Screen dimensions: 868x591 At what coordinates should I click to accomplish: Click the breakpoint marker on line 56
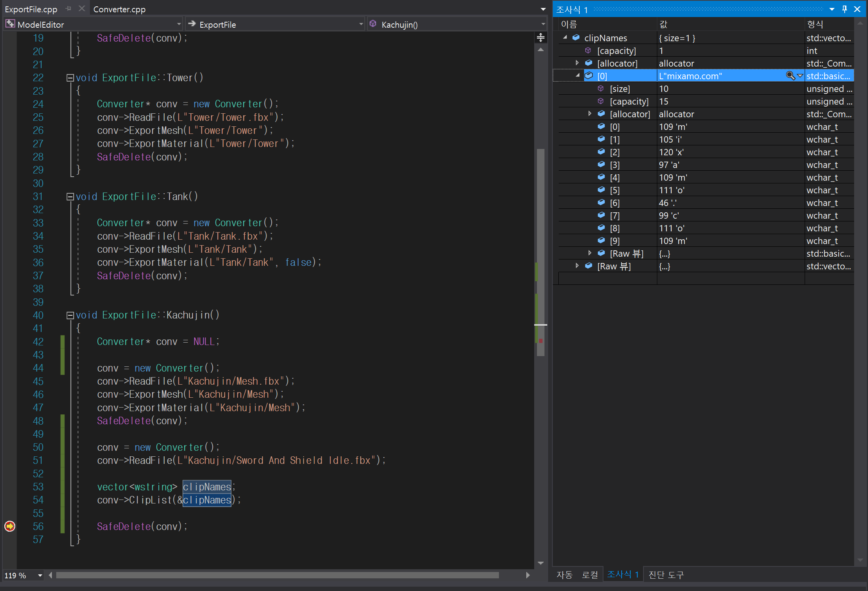[x=10, y=526]
